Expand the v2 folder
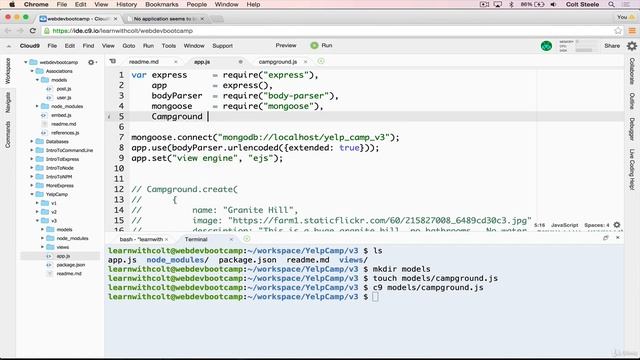The height and width of the screenshot is (360, 640). click(x=37, y=212)
